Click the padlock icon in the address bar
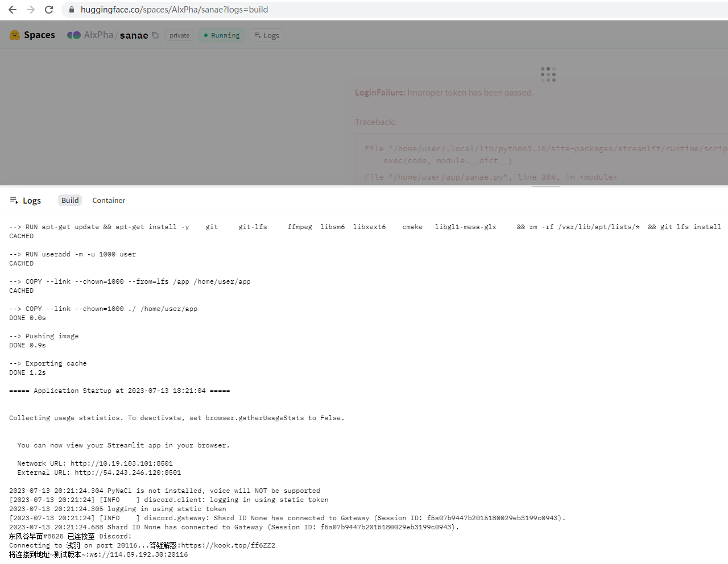The image size is (728, 564). pos(71,10)
